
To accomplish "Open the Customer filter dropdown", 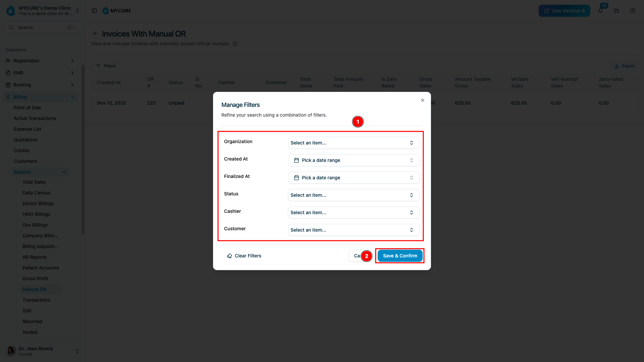I will coord(354,230).
